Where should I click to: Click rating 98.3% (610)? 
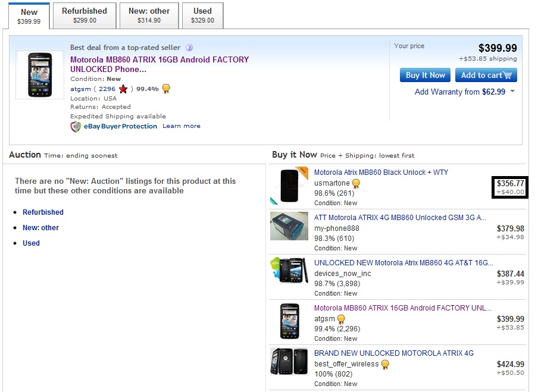click(x=334, y=239)
